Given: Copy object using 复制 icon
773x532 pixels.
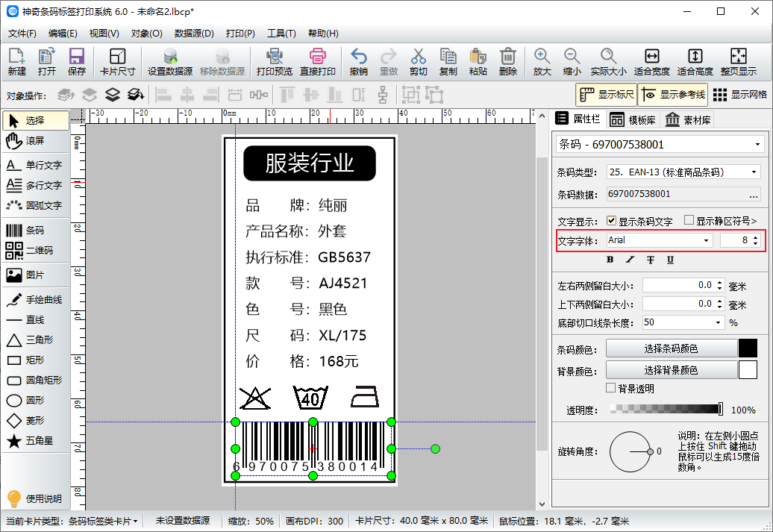Looking at the screenshot, I should [x=448, y=62].
